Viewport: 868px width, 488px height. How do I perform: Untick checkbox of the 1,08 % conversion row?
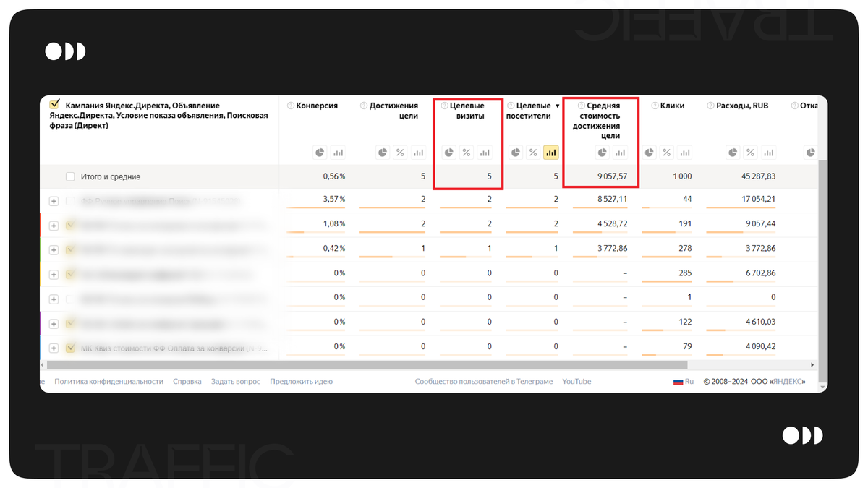click(x=70, y=226)
